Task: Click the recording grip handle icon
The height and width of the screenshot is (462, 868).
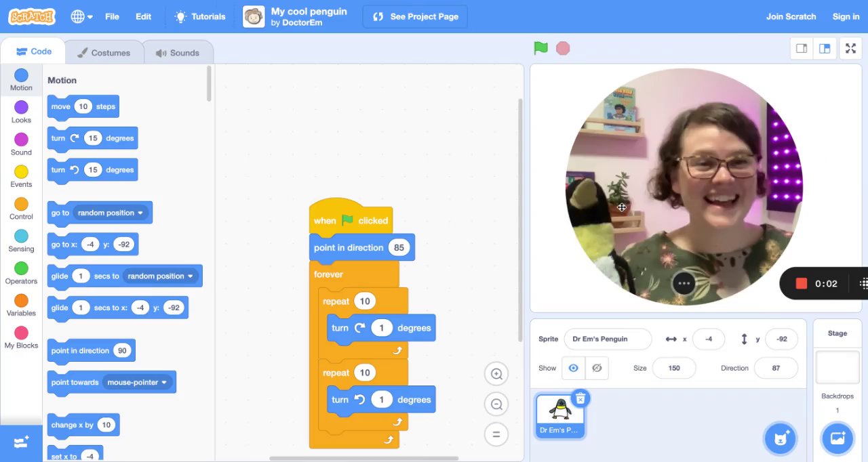Action: click(863, 284)
